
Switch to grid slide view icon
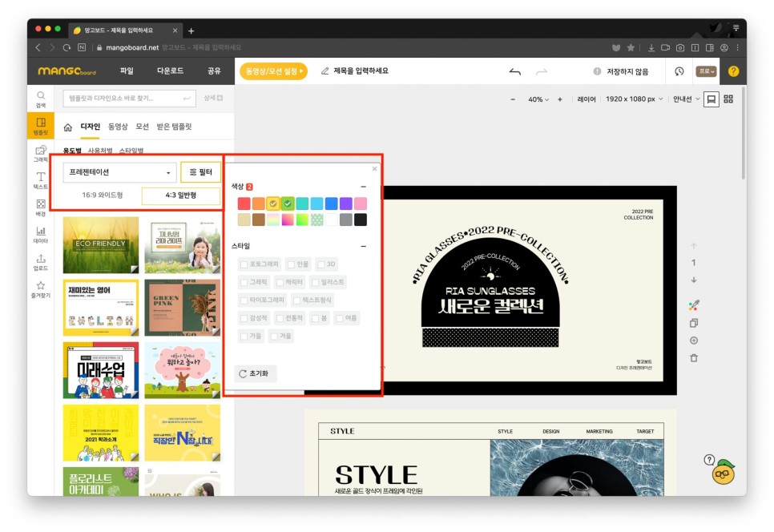point(728,99)
